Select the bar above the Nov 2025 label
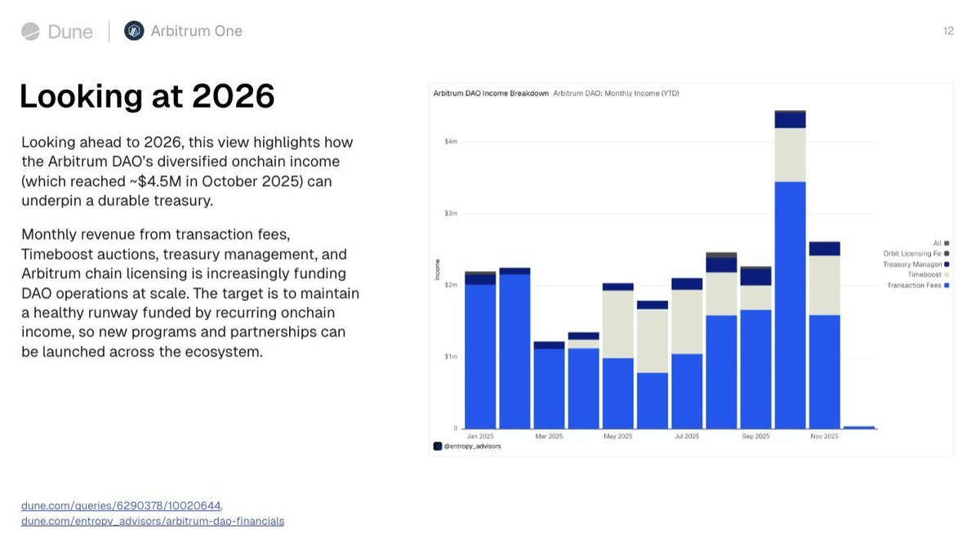The height and width of the screenshot is (547, 980). click(825, 335)
